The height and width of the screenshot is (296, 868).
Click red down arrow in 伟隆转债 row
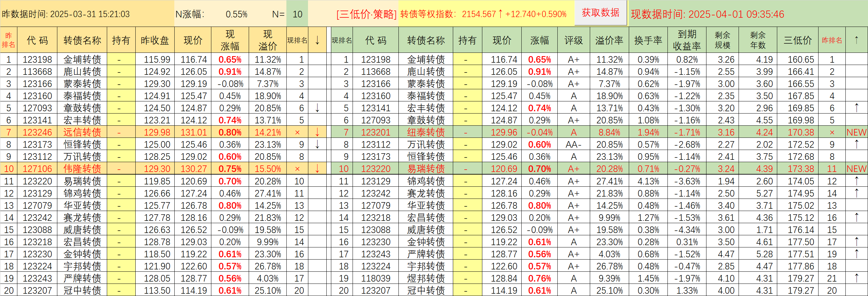pos(317,169)
